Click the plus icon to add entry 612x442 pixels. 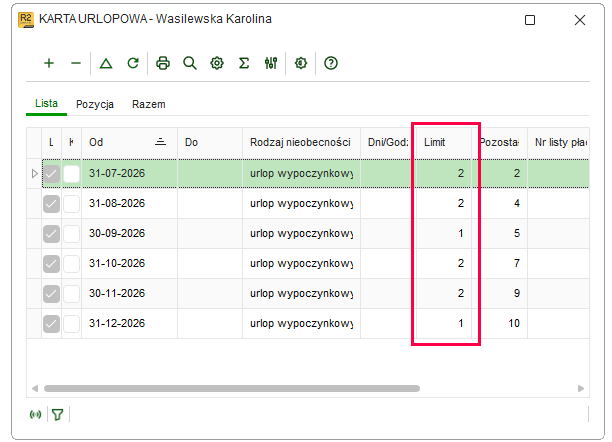click(49, 63)
